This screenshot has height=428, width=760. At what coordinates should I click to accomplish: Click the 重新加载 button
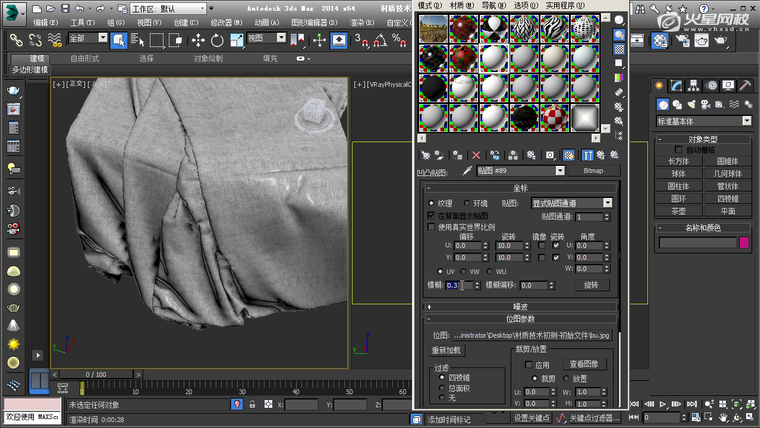click(448, 351)
